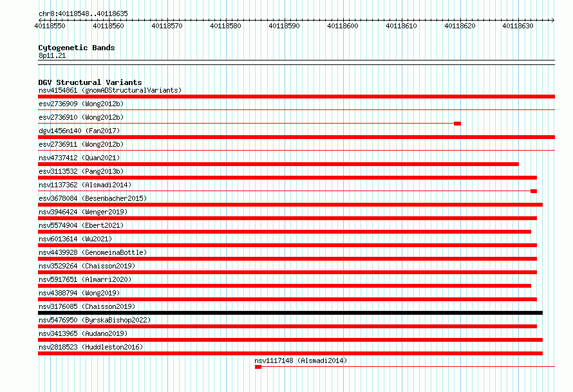Click the red bar under nsv4154861
The image size is (573, 392).
pyautogui.click(x=296, y=97)
